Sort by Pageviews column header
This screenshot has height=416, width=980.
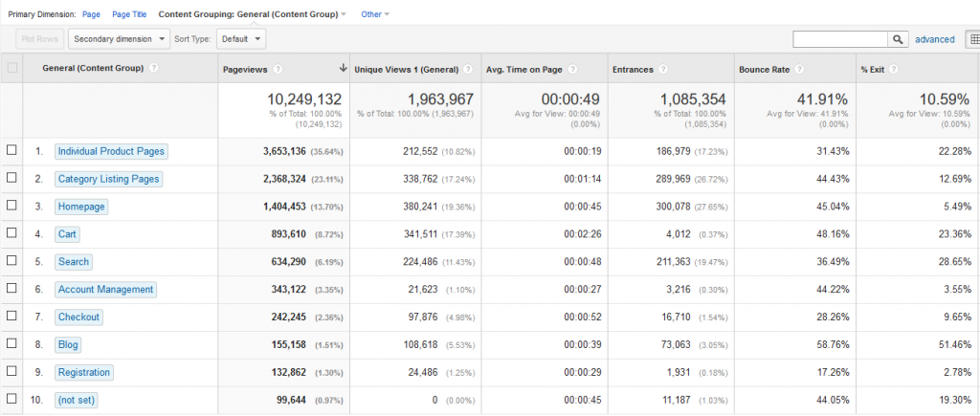point(245,70)
